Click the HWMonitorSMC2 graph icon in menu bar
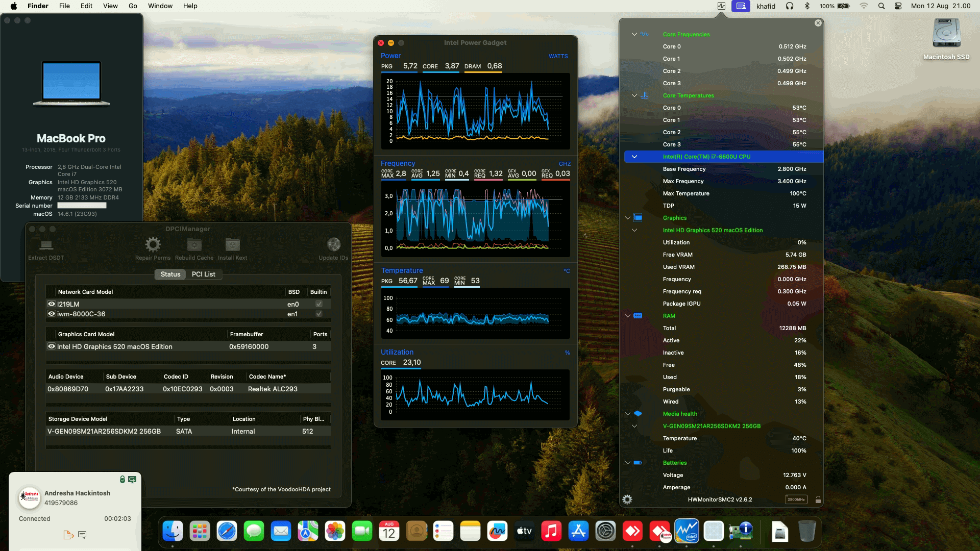This screenshot has height=551, width=980. tap(721, 6)
